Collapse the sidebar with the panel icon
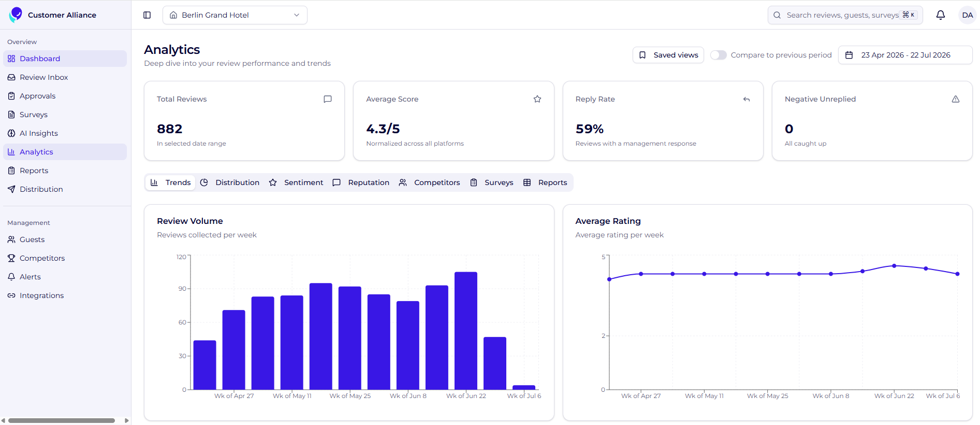The height and width of the screenshot is (425, 980). 147,15
